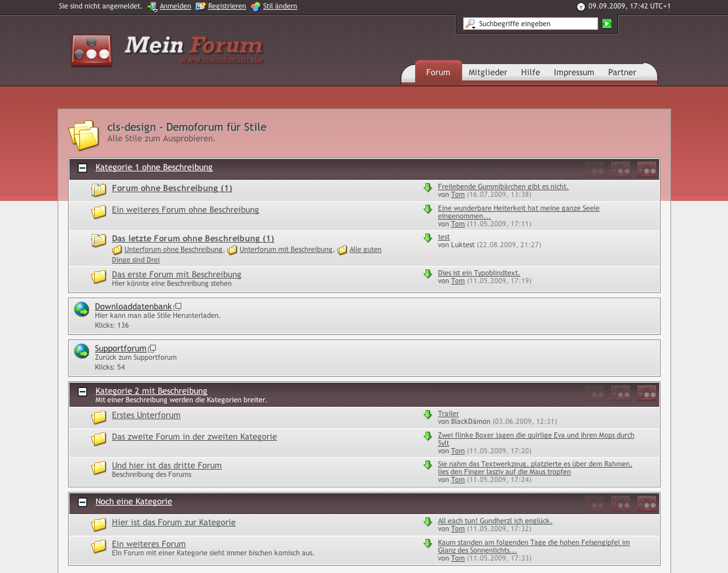Click folder icon next to Ein weiteres Forum

99,546
